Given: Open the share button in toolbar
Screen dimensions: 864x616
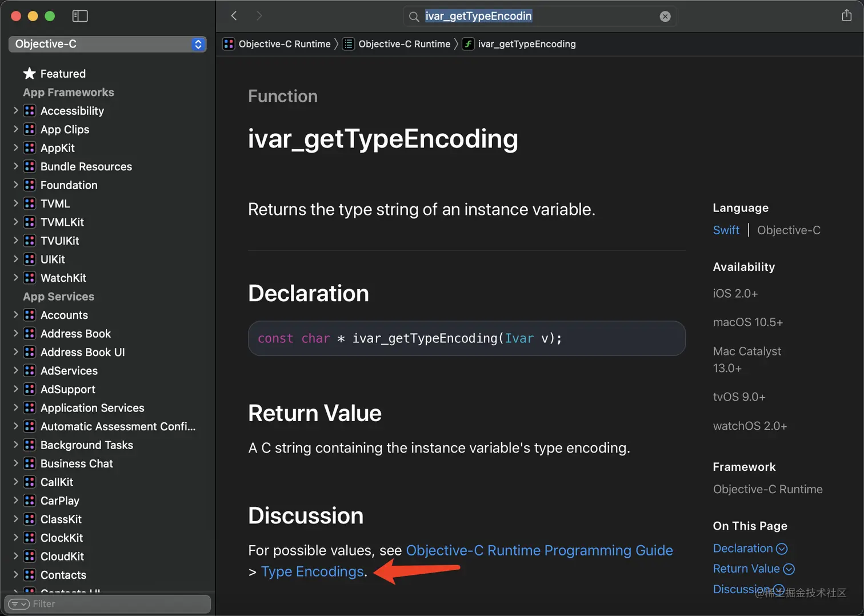Looking at the screenshot, I should pos(846,15).
